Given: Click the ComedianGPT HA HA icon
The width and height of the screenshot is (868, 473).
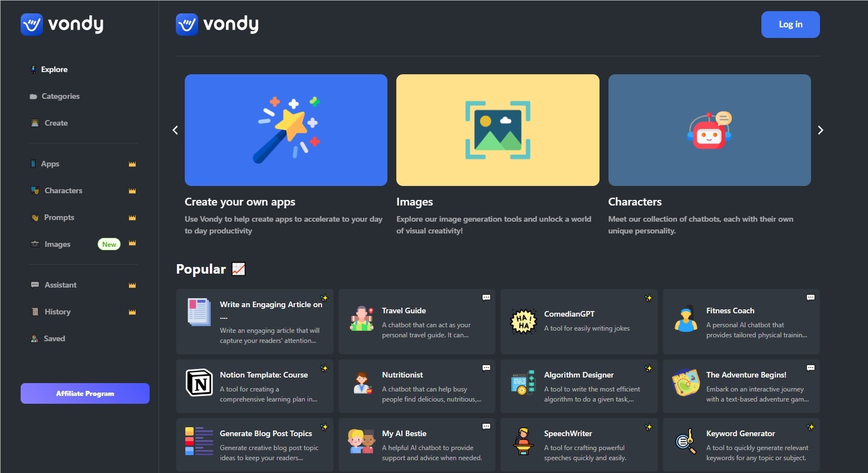Looking at the screenshot, I should pos(523,322).
